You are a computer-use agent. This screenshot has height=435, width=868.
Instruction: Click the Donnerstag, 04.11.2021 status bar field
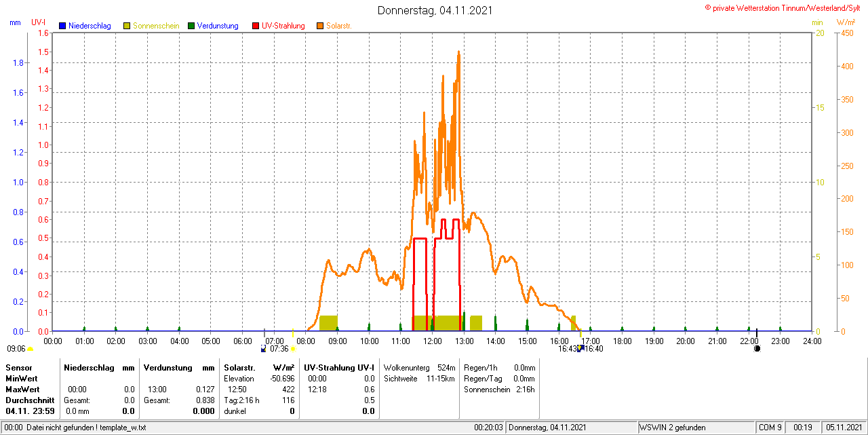[572, 428]
